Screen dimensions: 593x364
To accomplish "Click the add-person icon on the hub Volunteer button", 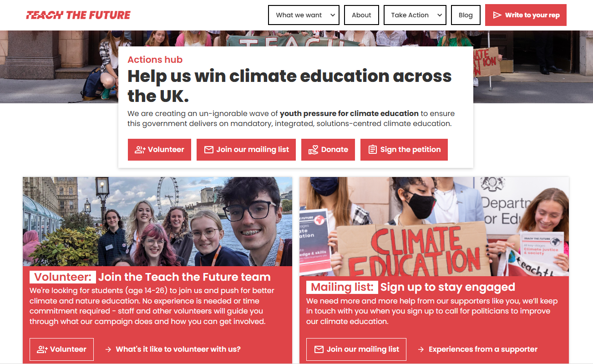I will pyautogui.click(x=140, y=150).
